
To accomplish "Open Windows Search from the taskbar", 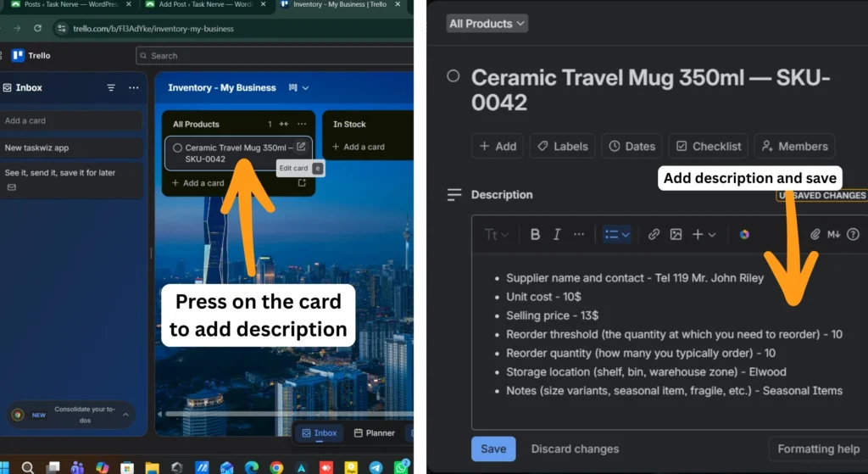I will [x=27, y=468].
